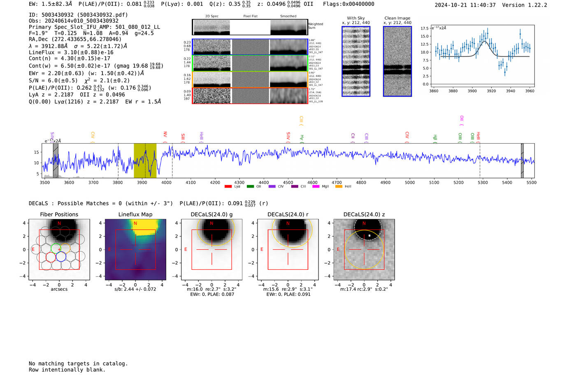The width and height of the screenshot is (576, 392).
Task: Click the 'Pixel Flat' column header
Action: (250, 16)
